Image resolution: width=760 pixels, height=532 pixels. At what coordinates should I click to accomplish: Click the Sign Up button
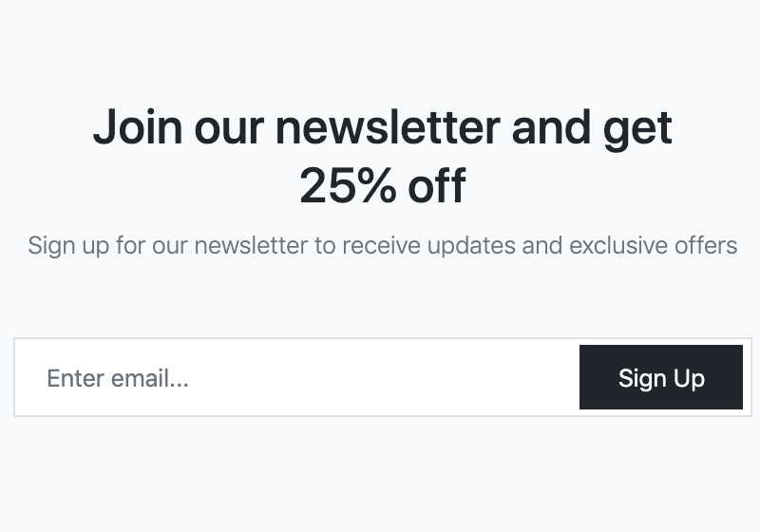(x=660, y=377)
